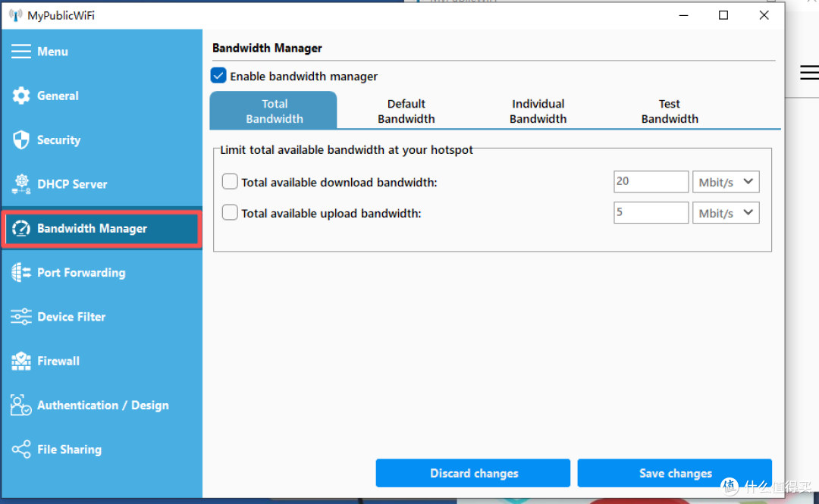Click the MyPublicWiFi app logo in title bar
Viewport: 819px width, 504px height.
[x=16, y=15]
